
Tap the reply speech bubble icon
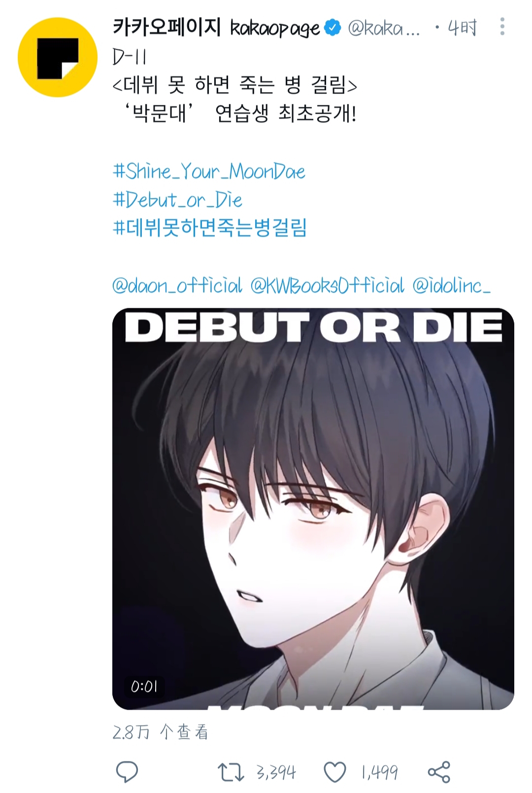[x=127, y=771]
